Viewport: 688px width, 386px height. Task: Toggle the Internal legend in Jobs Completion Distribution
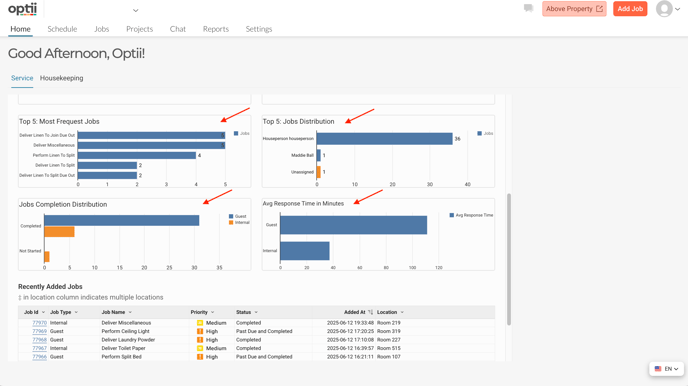[x=239, y=222]
